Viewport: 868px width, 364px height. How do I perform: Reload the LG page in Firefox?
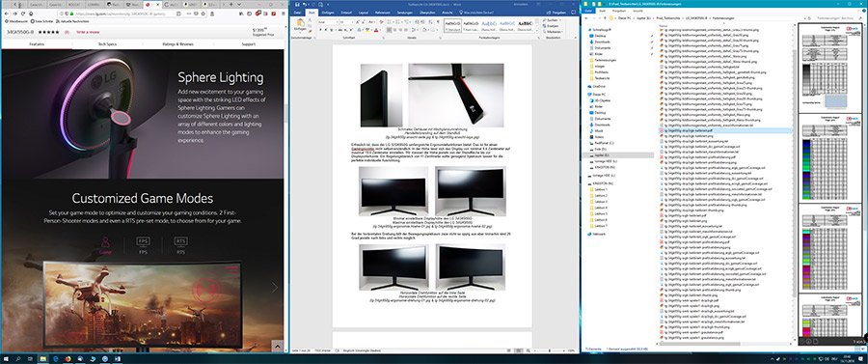(x=23, y=14)
